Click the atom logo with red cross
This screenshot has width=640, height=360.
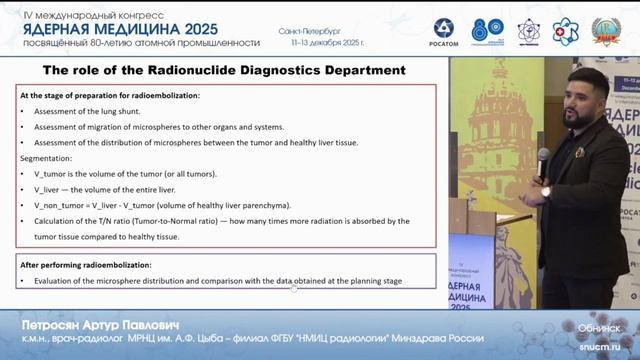click(565, 32)
